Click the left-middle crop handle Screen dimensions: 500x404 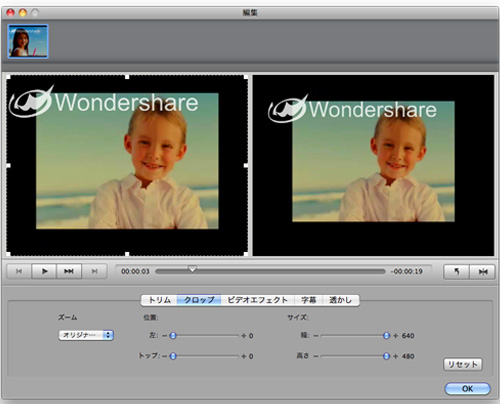point(8,165)
